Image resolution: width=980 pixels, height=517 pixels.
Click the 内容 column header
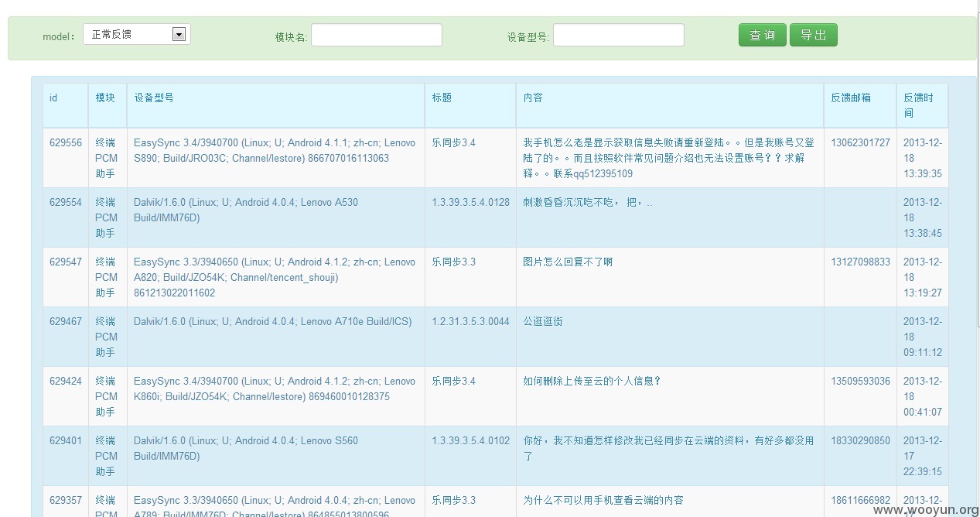tap(533, 98)
